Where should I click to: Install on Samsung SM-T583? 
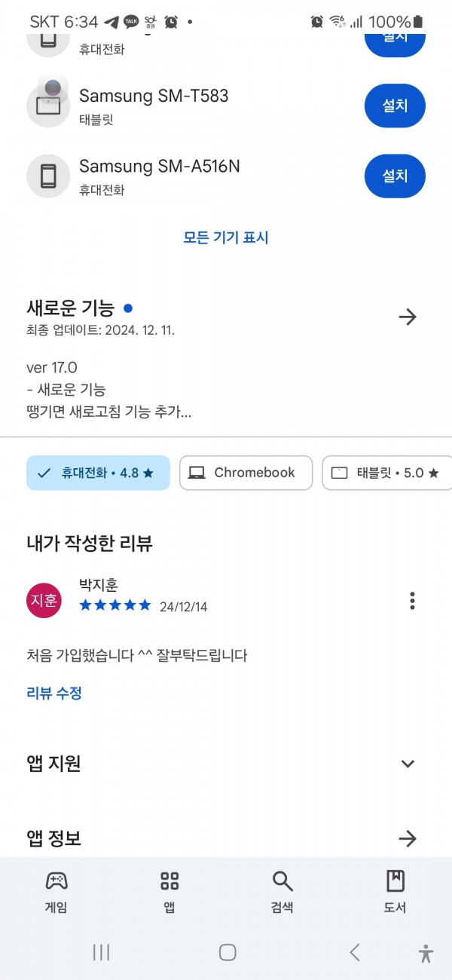tap(395, 106)
